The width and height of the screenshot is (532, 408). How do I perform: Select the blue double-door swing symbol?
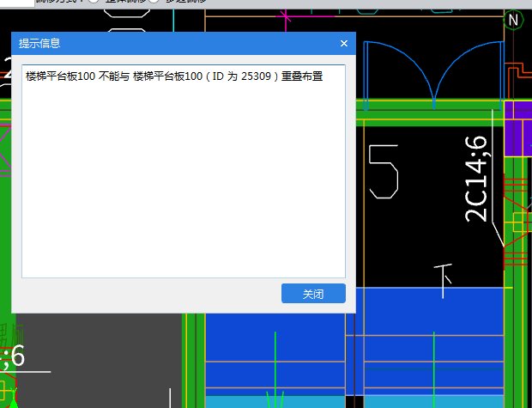point(434,76)
